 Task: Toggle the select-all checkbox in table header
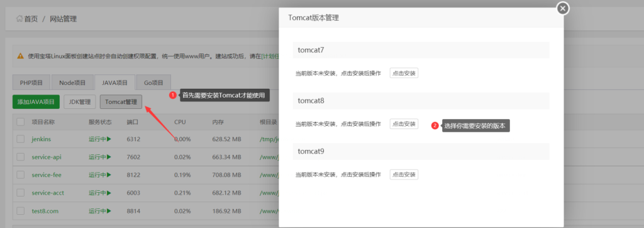click(21, 122)
